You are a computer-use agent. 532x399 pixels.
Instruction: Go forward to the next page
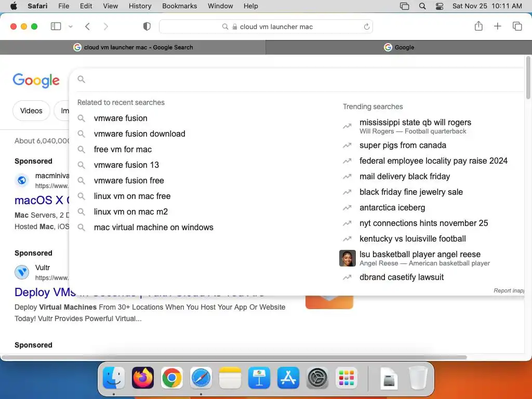tap(106, 26)
